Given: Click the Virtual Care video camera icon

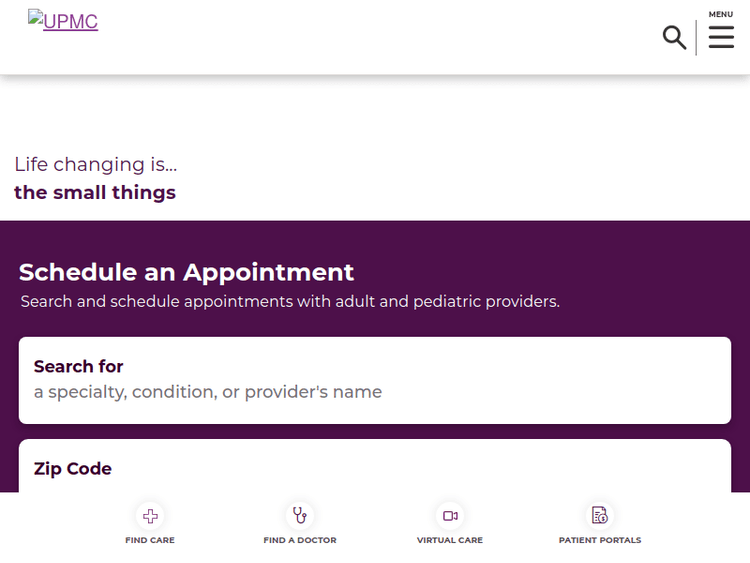Looking at the screenshot, I should coord(450,516).
